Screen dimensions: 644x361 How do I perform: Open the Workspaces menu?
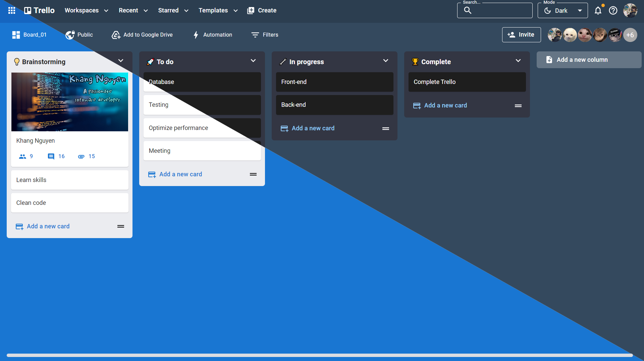pyautogui.click(x=86, y=10)
